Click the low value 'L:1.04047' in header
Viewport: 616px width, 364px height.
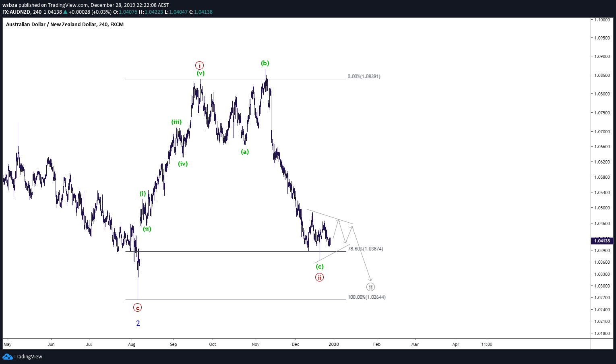pyautogui.click(x=176, y=12)
